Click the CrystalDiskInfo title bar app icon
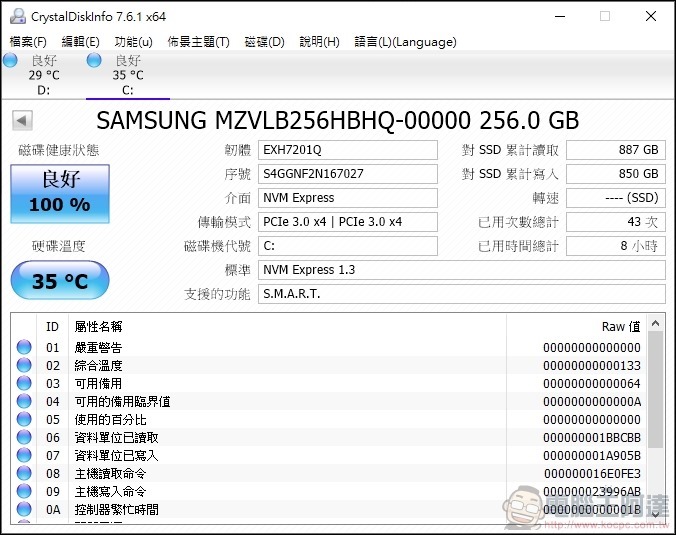 (x=18, y=16)
